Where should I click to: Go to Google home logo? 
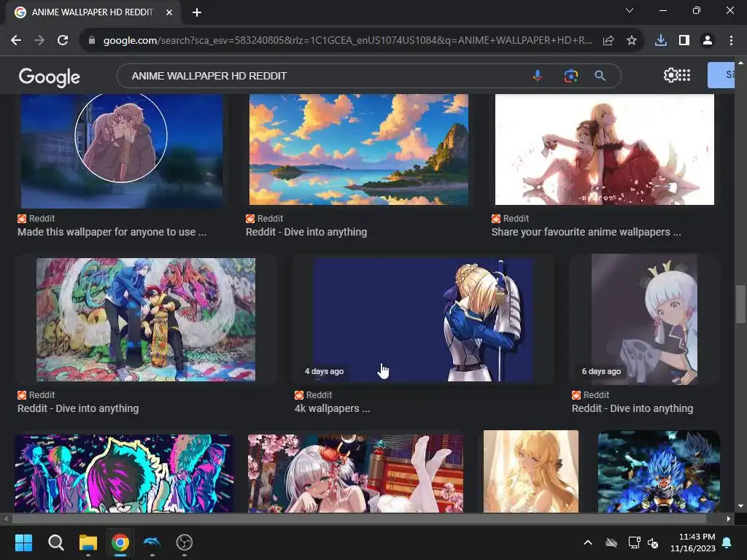click(50, 77)
